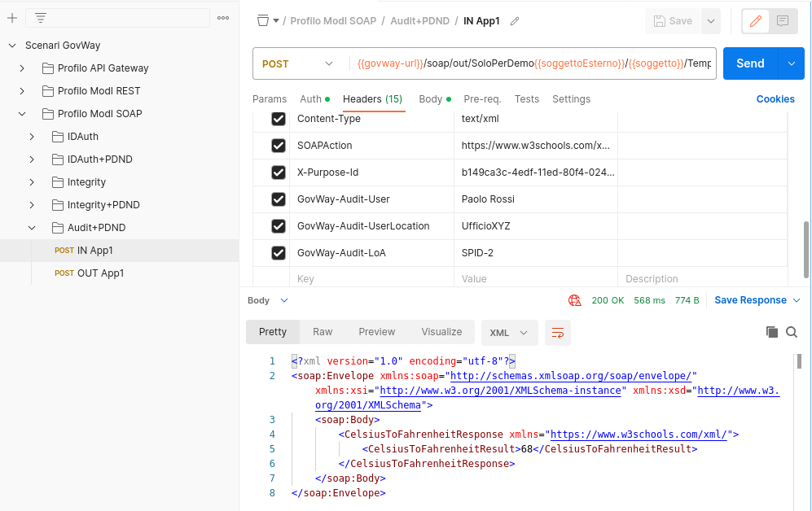Uncheck the X-Purpose-Id header checkbox
The height and width of the screenshot is (511, 812).
pos(279,173)
